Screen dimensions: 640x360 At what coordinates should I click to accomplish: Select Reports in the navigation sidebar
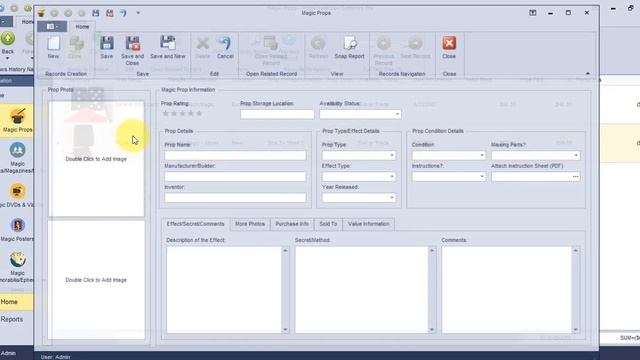coord(17,319)
